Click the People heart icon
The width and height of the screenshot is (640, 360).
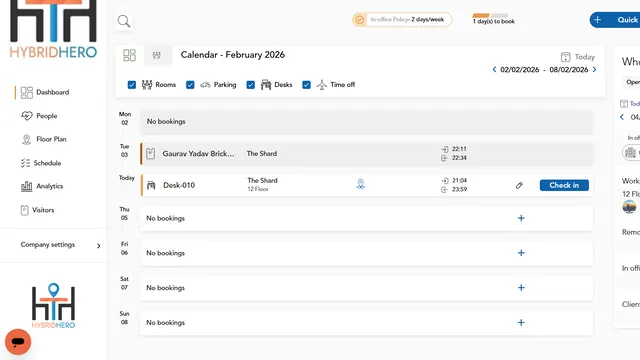pos(27,116)
